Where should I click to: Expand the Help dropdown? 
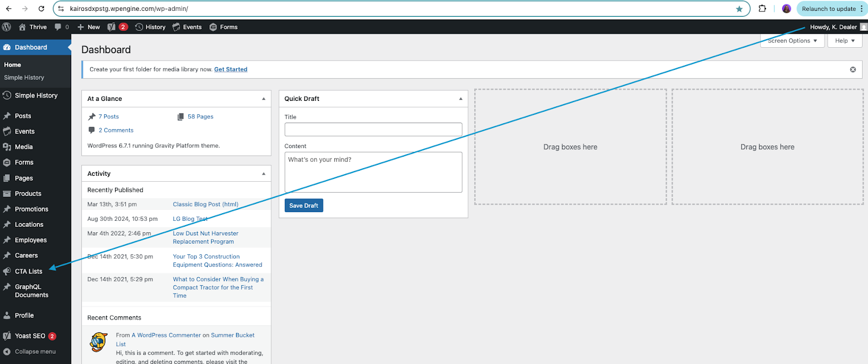point(845,41)
